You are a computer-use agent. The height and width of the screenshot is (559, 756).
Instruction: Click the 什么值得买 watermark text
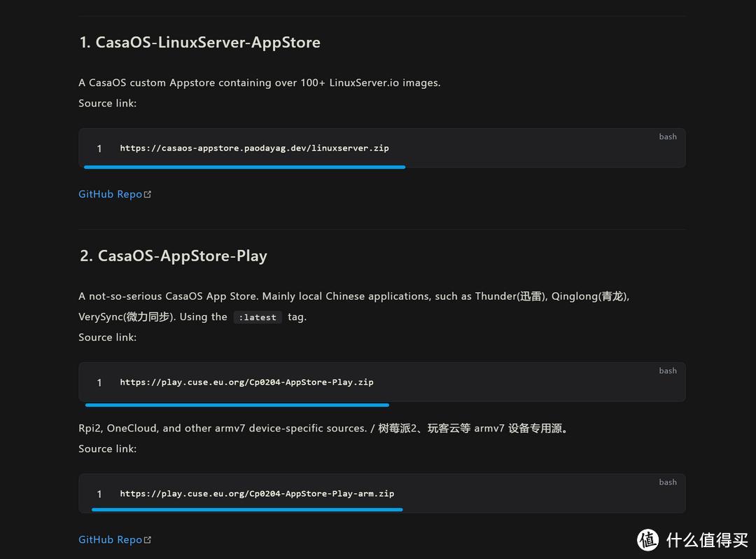coord(707,540)
